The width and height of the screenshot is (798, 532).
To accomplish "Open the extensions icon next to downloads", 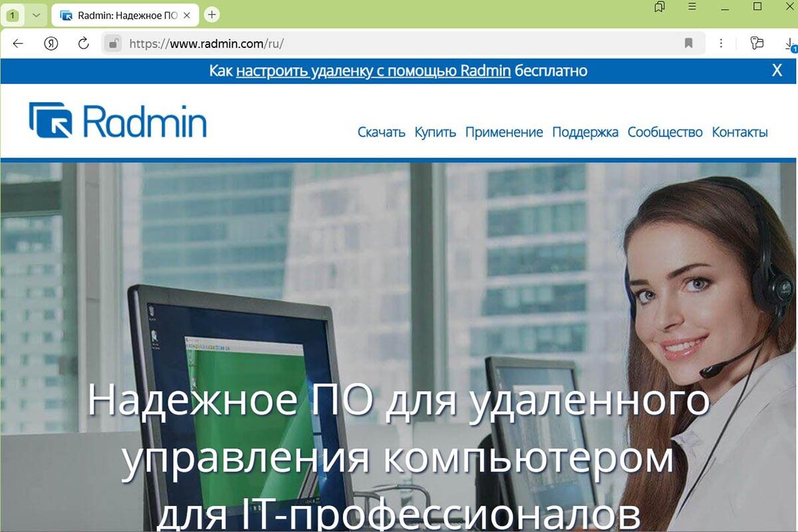I will (757, 43).
